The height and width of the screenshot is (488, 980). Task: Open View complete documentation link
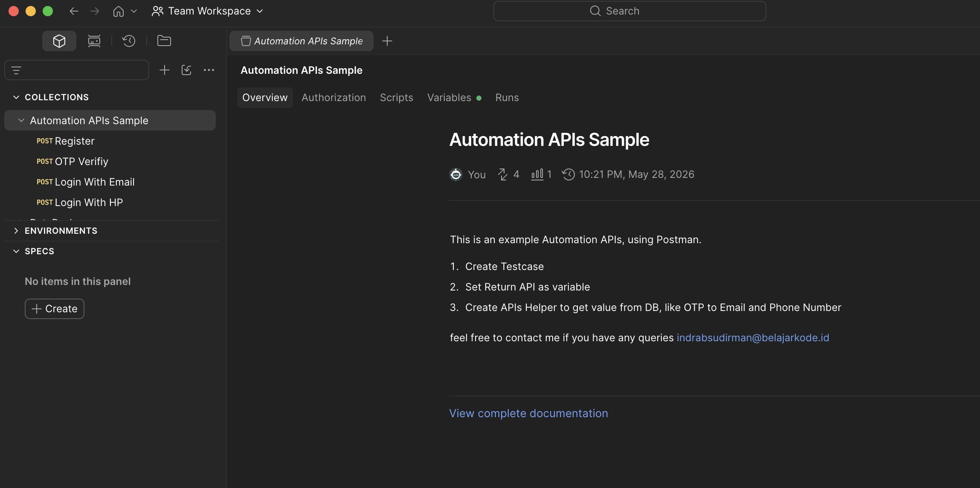[x=528, y=413]
